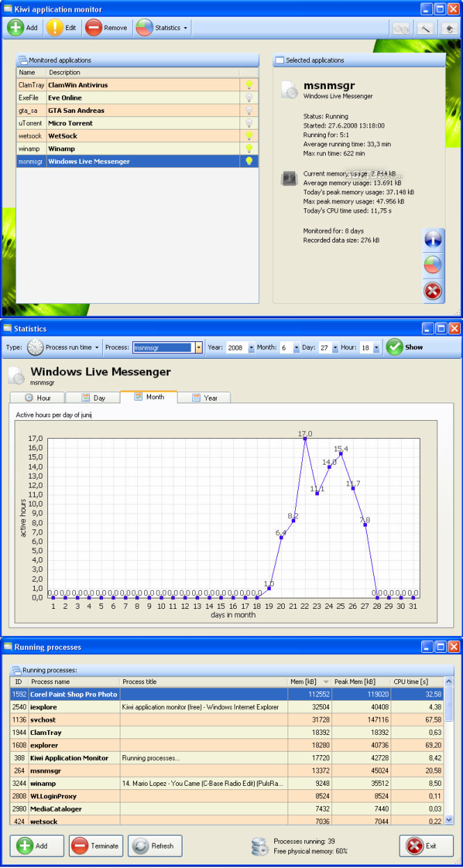Screen dimensions: 463x868
Task: Click the Name column header
Action: click(x=31, y=72)
